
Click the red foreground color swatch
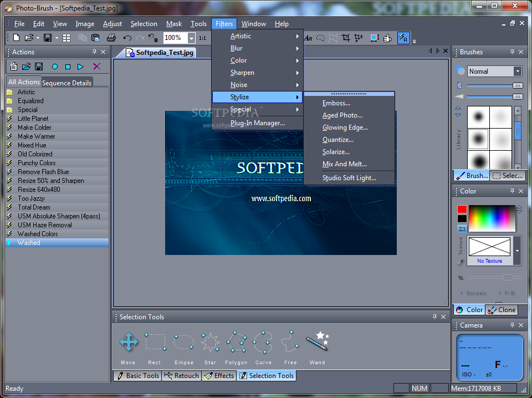coord(462,209)
